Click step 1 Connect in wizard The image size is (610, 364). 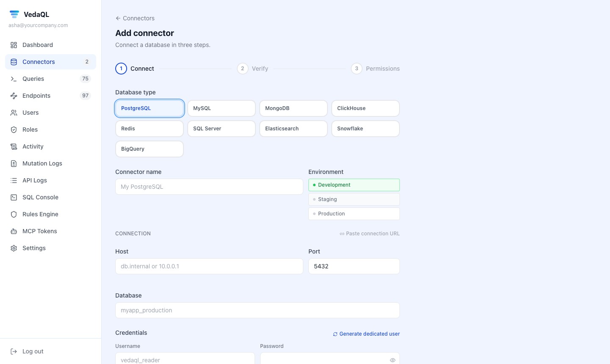(135, 69)
